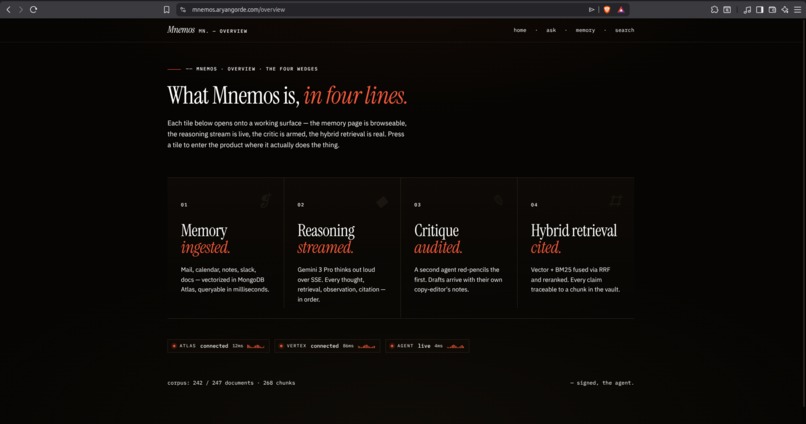Click the "Gemini 3 Pro thinks out loud" description
The image size is (806, 424).
point(341,284)
